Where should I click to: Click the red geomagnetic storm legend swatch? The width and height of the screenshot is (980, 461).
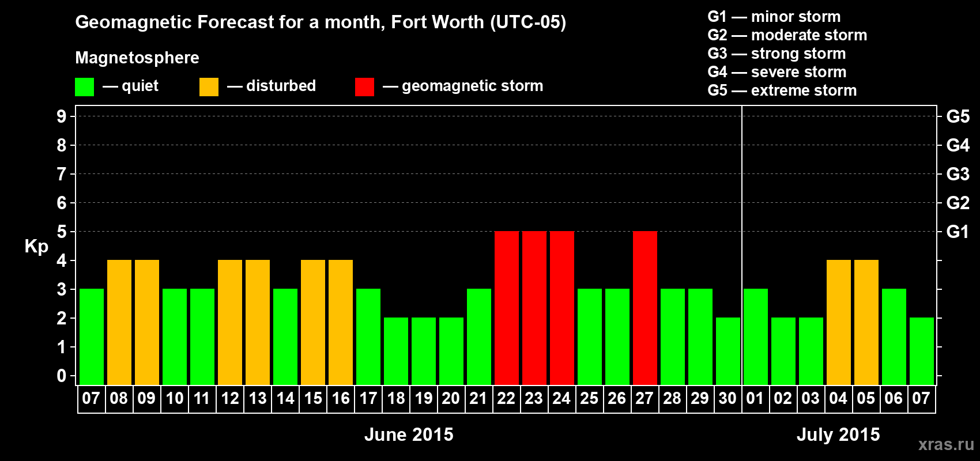[364, 87]
